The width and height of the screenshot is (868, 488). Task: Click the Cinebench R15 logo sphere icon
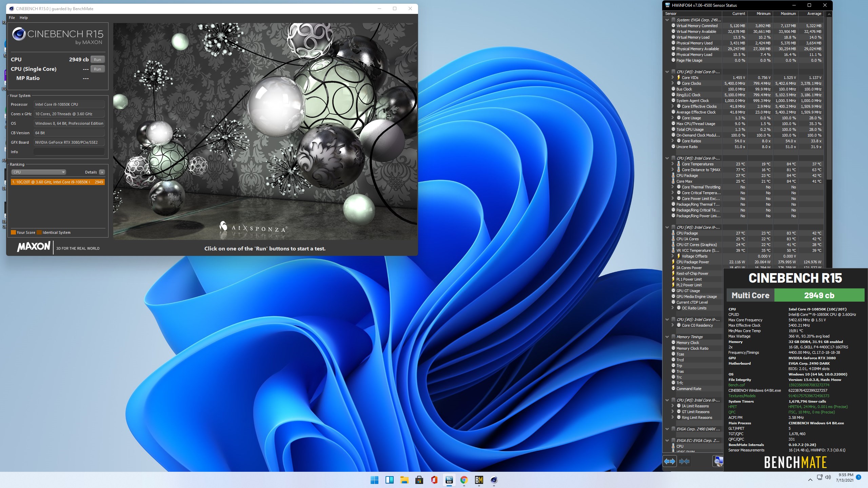pos(19,34)
